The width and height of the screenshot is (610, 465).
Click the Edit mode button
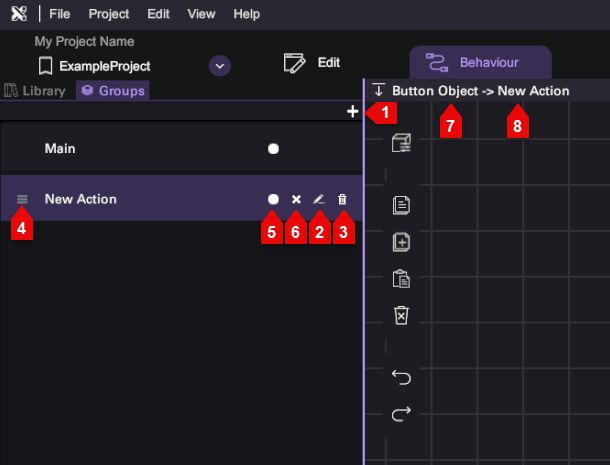pyautogui.click(x=313, y=63)
